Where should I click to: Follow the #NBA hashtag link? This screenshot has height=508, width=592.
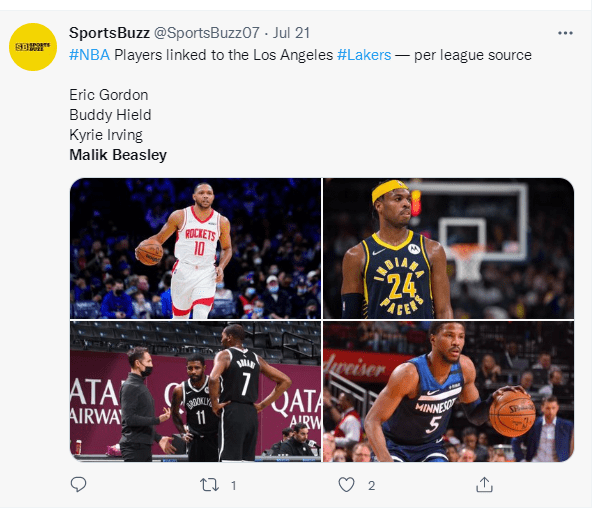point(89,55)
